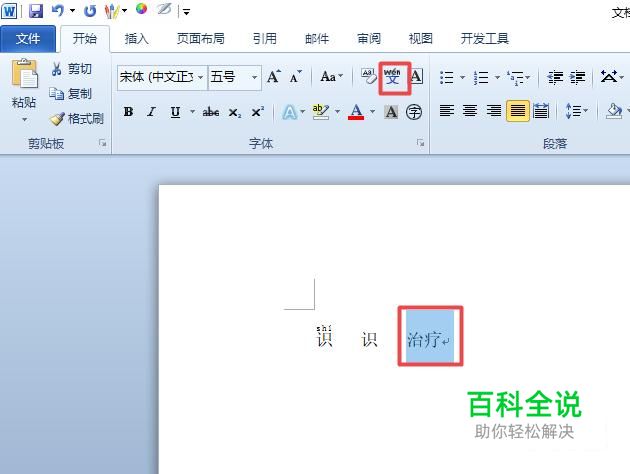Click the Asian Layout icon
630x474 pixels.
609,76
